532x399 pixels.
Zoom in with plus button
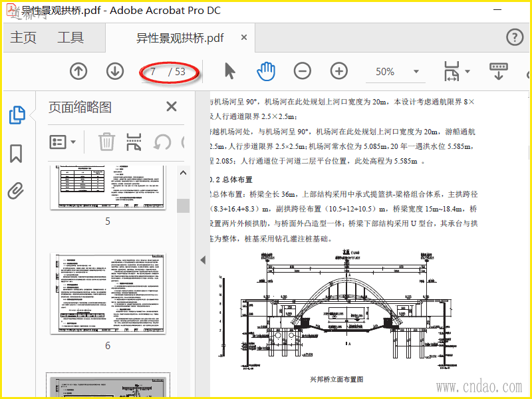pyautogui.click(x=339, y=71)
